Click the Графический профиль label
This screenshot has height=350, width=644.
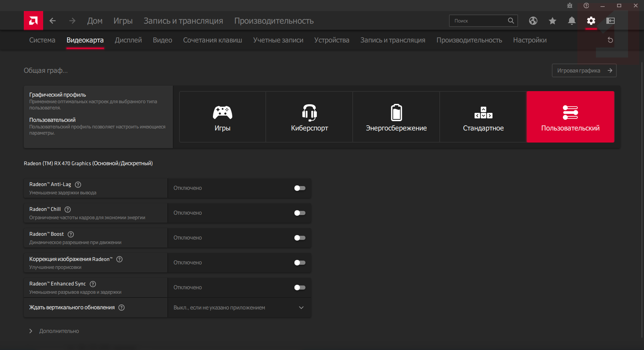[x=58, y=94]
